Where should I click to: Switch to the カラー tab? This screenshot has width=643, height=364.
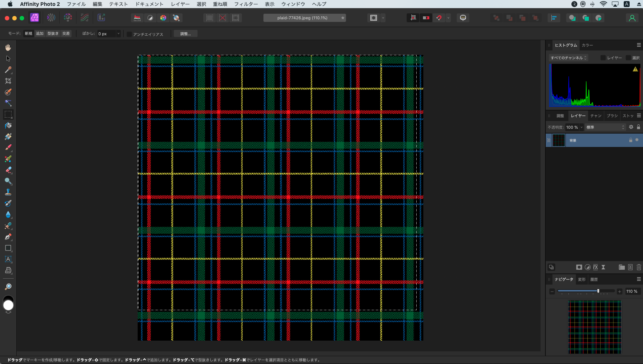pos(587,45)
